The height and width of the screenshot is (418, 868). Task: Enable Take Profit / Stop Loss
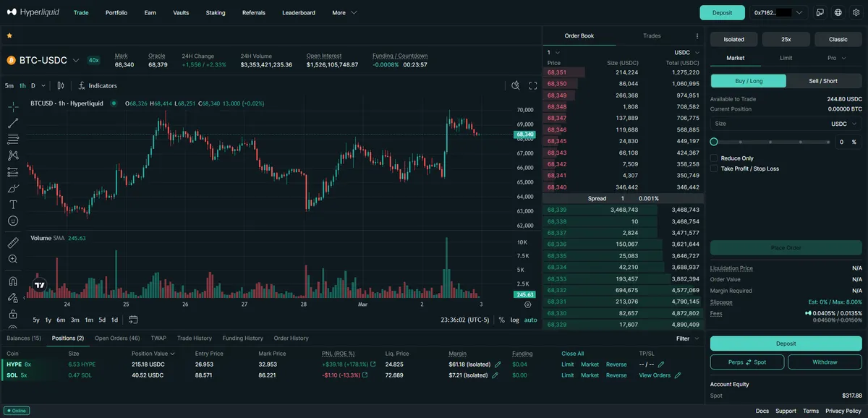[x=715, y=169]
